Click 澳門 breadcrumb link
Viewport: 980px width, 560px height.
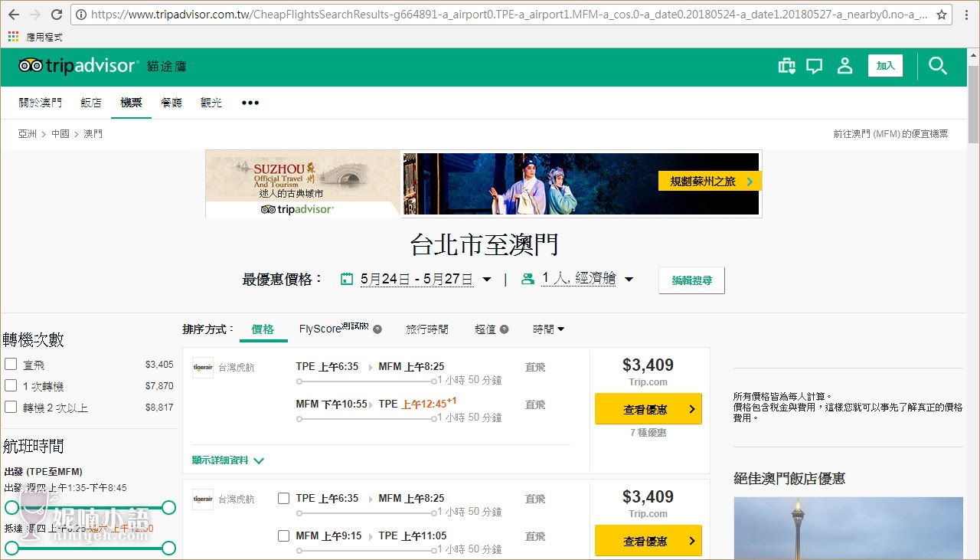click(93, 133)
